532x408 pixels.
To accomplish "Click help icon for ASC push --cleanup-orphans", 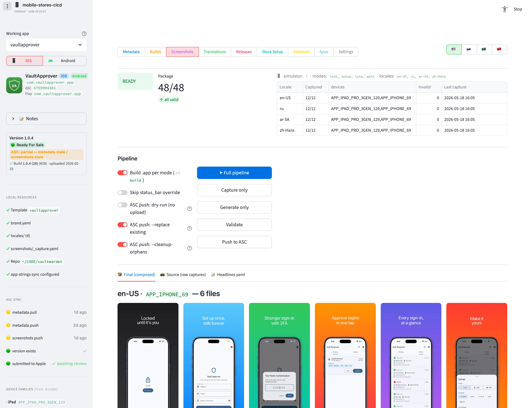I will coord(190,248).
